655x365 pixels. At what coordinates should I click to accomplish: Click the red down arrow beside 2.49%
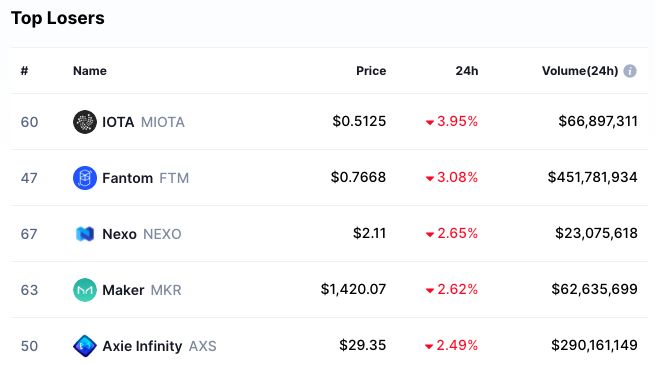click(429, 346)
